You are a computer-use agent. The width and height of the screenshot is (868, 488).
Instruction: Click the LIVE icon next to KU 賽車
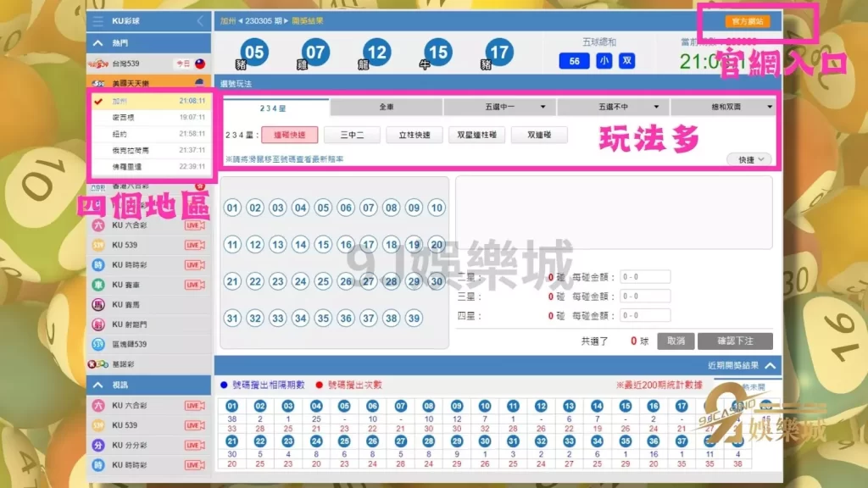coord(195,285)
